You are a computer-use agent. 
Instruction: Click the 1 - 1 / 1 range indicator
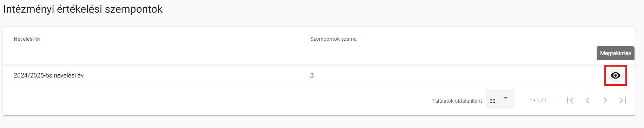point(538,100)
